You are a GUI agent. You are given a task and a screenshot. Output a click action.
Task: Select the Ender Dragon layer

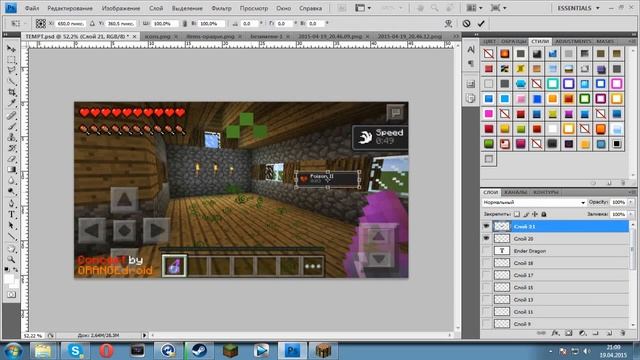pyautogui.click(x=561, y=251)
